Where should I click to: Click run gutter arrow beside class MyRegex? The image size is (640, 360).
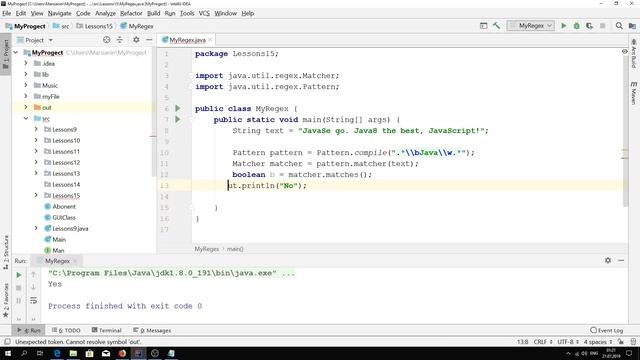(x=178, y=108)
